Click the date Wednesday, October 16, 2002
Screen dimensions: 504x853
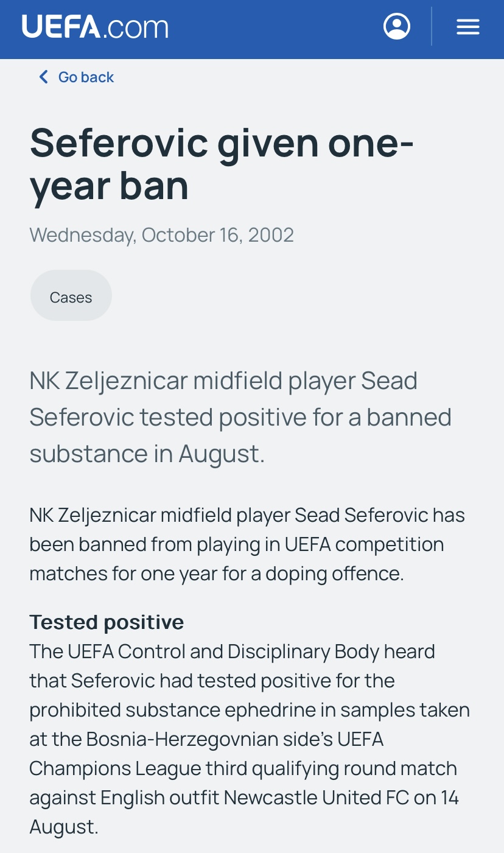click(162, 235)
